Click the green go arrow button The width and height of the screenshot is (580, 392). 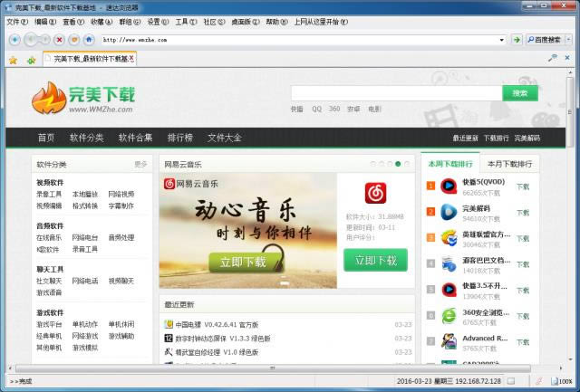pos(517,40)
